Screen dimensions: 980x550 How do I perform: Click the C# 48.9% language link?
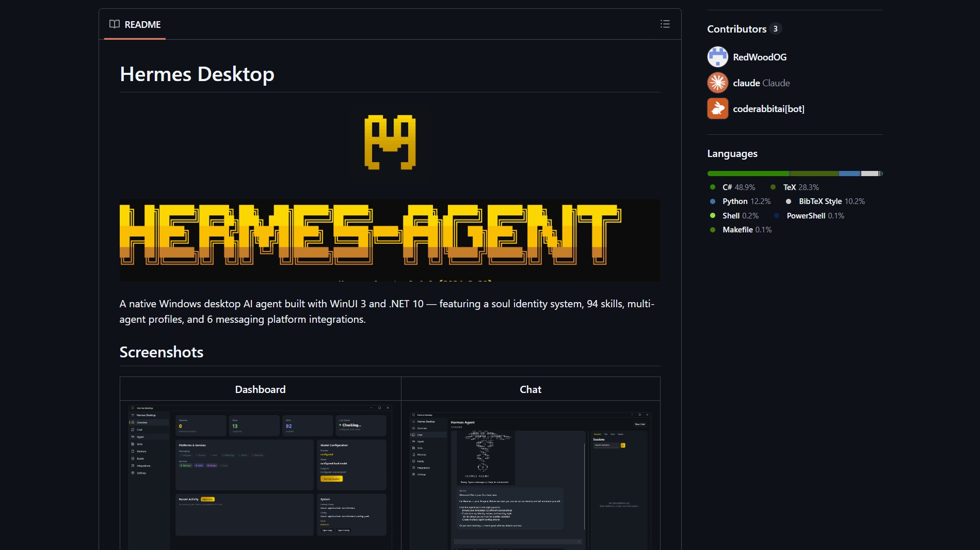[x=738, y=187]
